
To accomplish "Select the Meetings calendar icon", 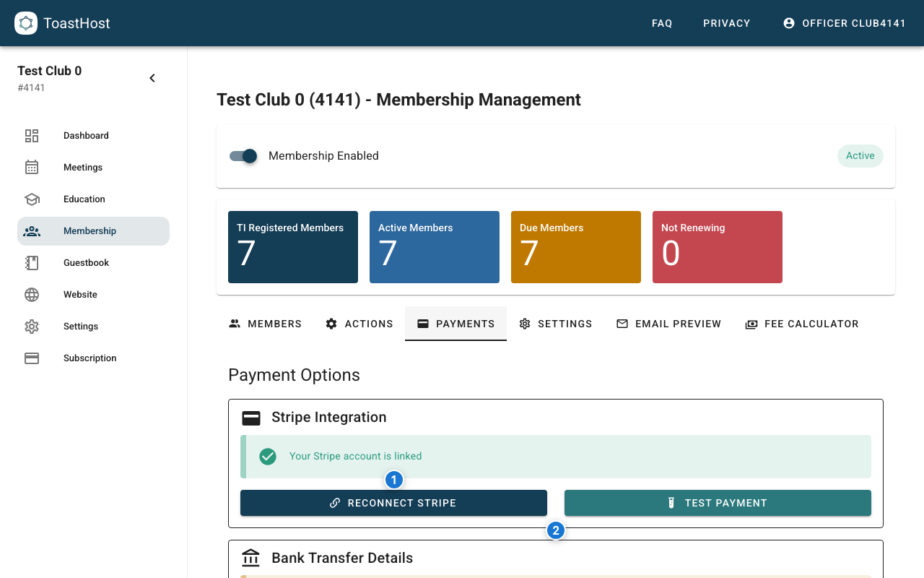I will point(32,167).
